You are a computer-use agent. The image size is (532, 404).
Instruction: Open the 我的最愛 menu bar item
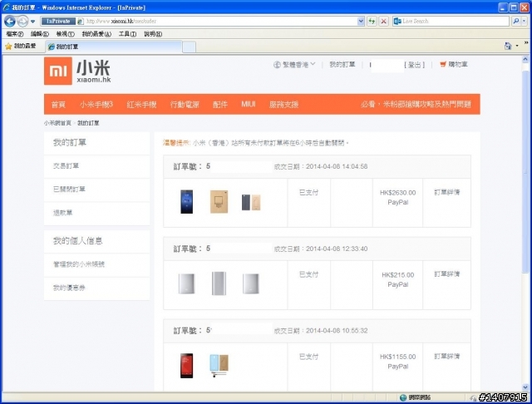pyautogui.click(x=96, y=34)
